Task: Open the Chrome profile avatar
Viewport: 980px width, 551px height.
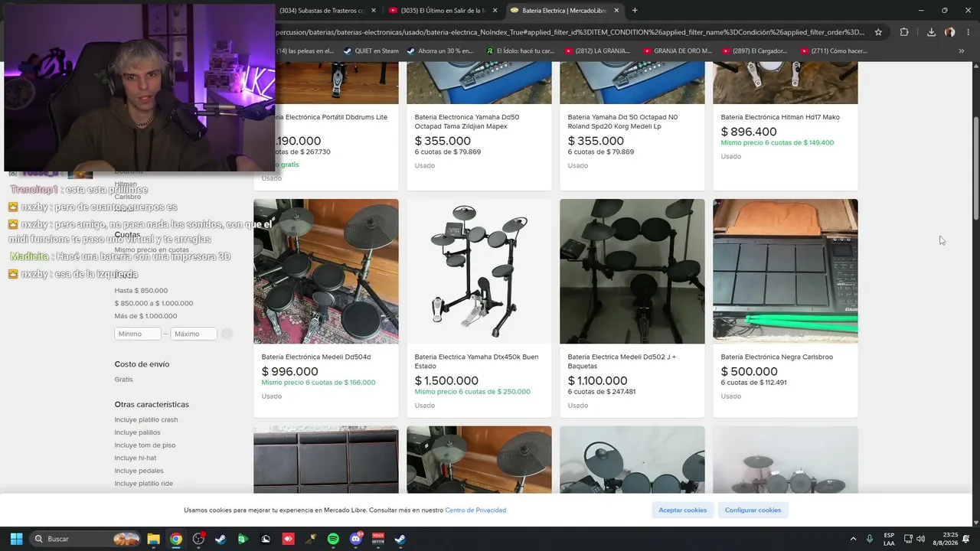Action: pyautogui.click(x=950, y=32)
